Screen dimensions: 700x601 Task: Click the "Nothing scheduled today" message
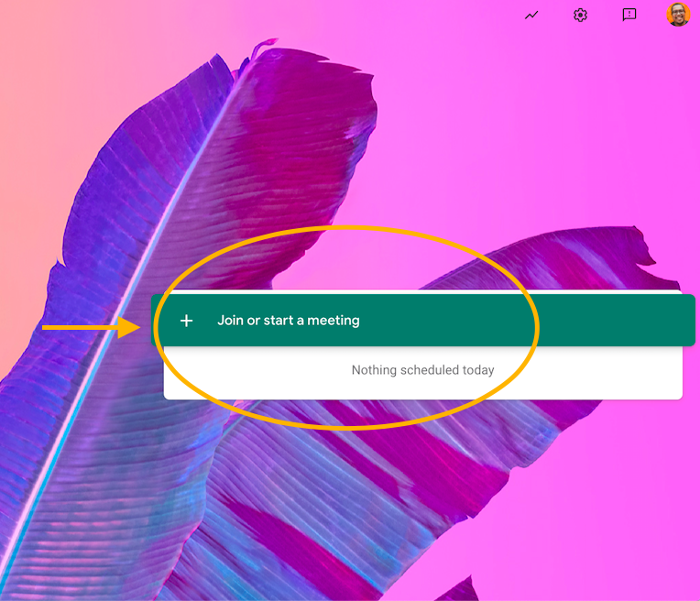tap(422, 370)
